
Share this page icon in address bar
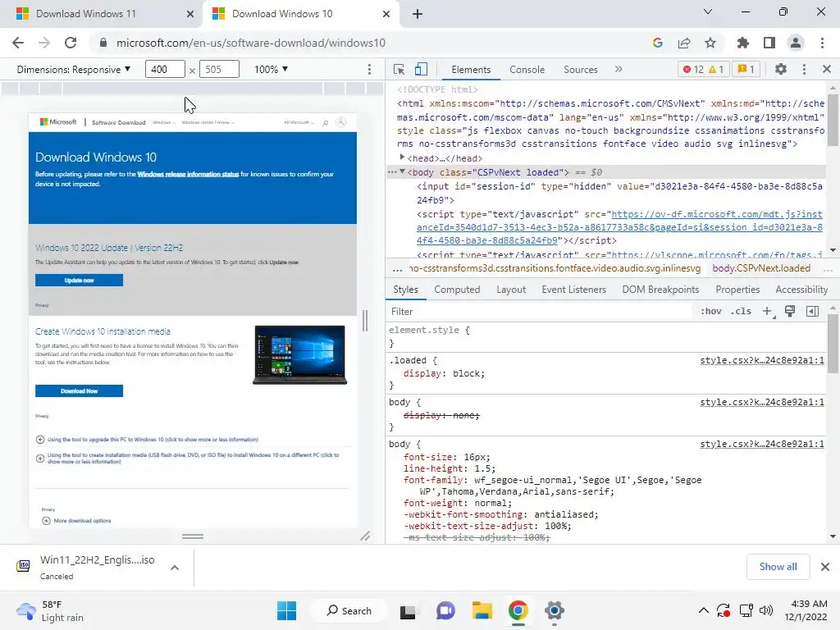[684, 43]
